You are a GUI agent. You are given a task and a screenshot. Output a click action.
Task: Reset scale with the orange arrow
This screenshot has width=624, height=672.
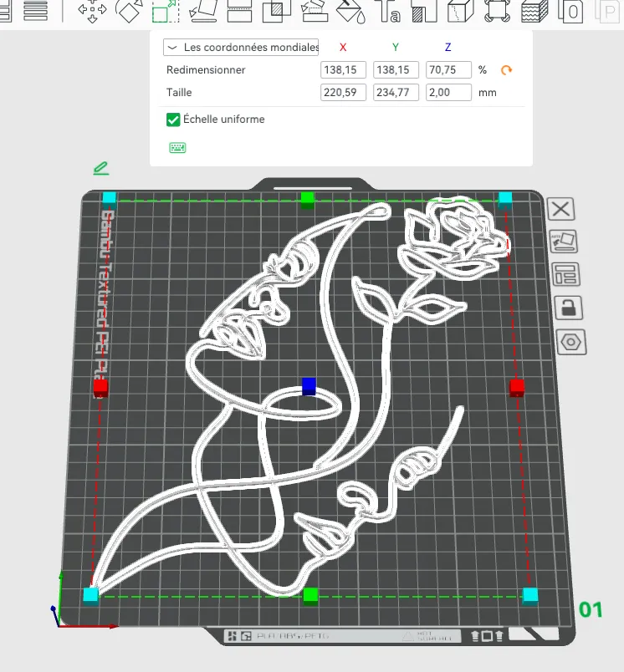(x=507, y=70)
